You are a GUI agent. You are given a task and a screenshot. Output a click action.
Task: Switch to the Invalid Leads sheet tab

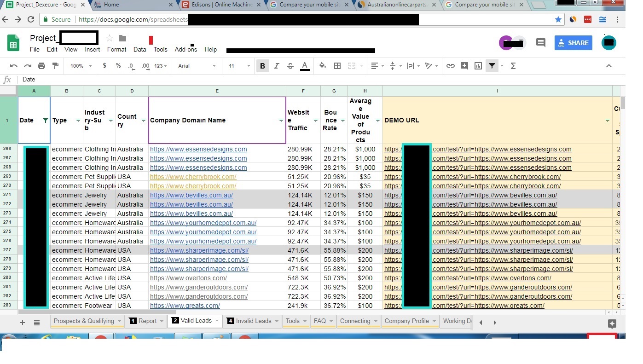253,321
